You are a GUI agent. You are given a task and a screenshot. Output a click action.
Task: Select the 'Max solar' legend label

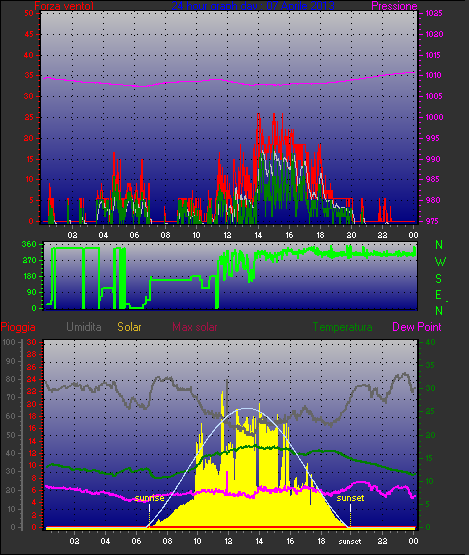(x=195, y=327)
